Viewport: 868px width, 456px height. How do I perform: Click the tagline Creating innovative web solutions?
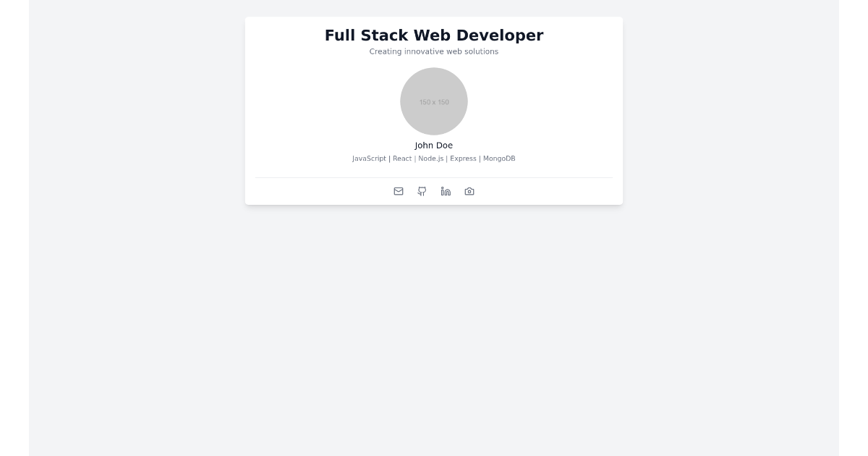[x=434, y=51]
